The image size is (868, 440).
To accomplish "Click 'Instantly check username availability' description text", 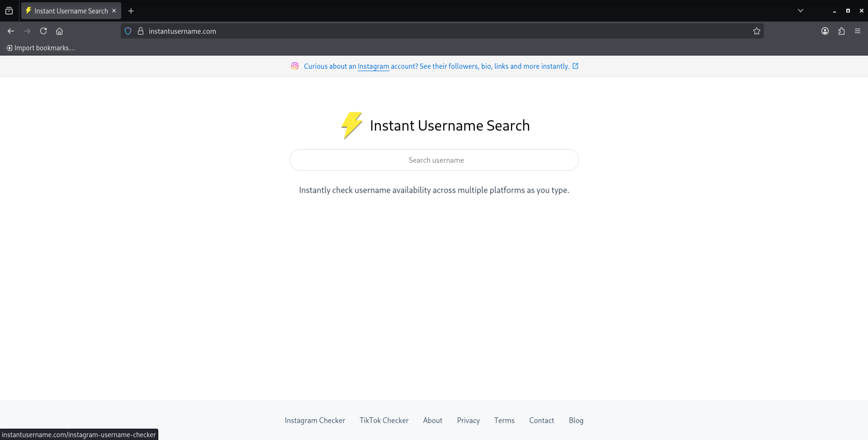I will (434, 190).
